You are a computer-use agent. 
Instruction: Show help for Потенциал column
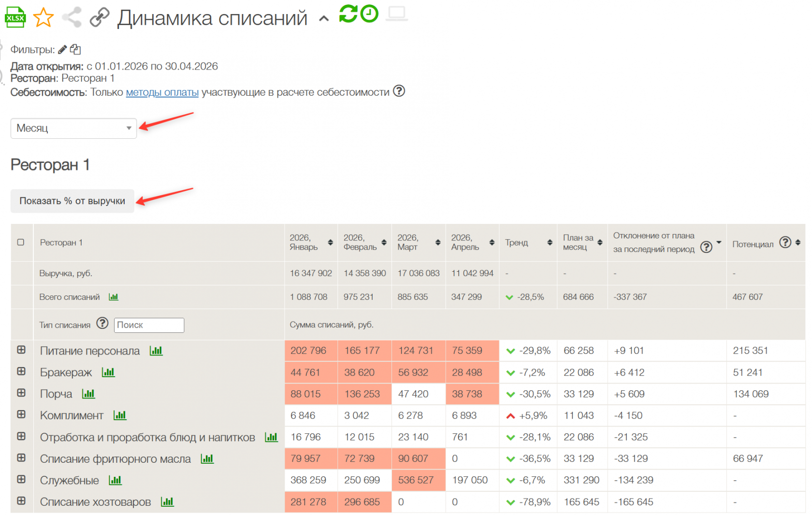coord(785,242)
